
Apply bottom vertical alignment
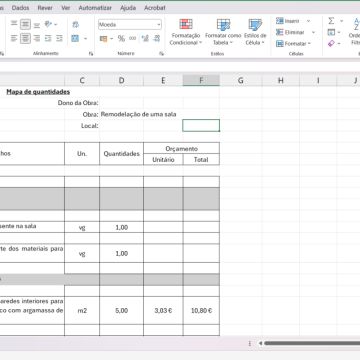tap(37, 25)
